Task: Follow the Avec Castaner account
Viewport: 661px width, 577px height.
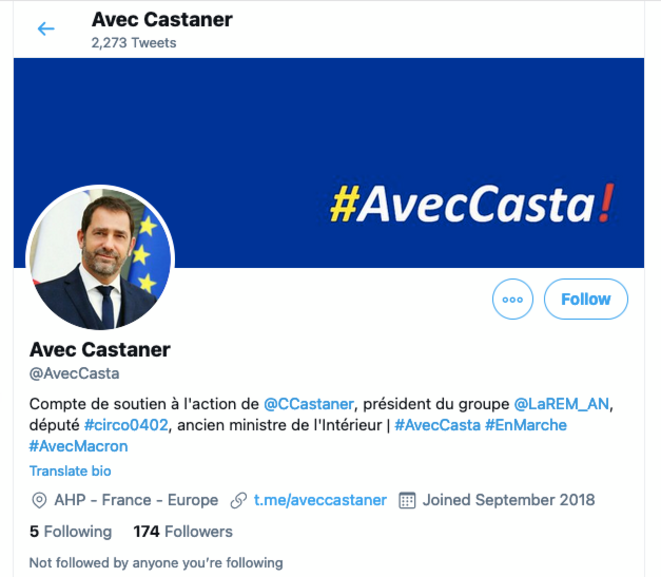Action: (x=586, y=299)
